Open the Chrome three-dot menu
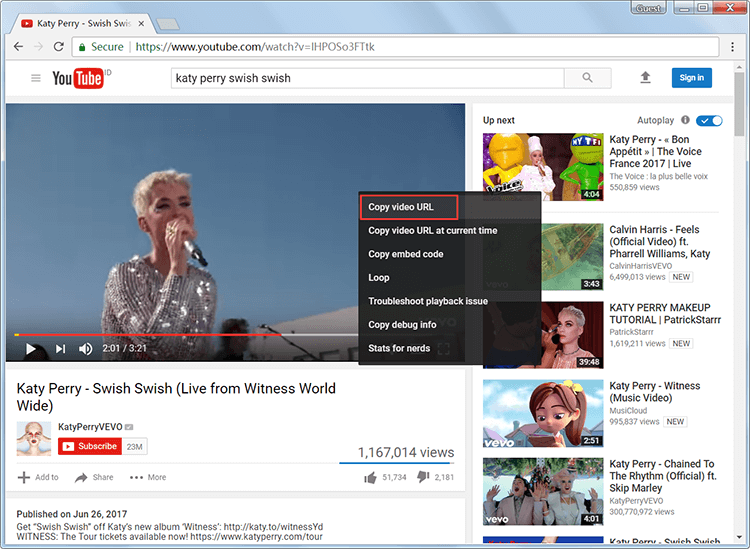The width and height of the screenshot is (750, 549). [x=732, y=46]
